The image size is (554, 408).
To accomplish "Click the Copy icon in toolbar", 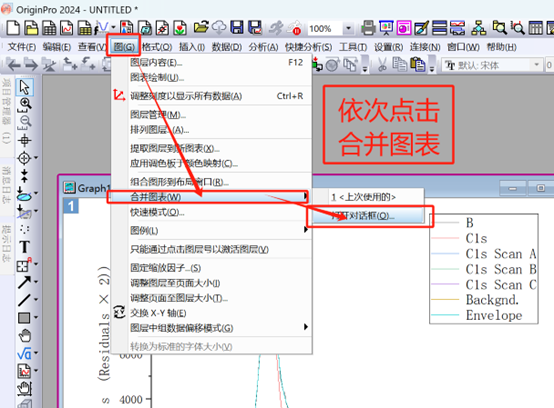I will pos(400,65).
